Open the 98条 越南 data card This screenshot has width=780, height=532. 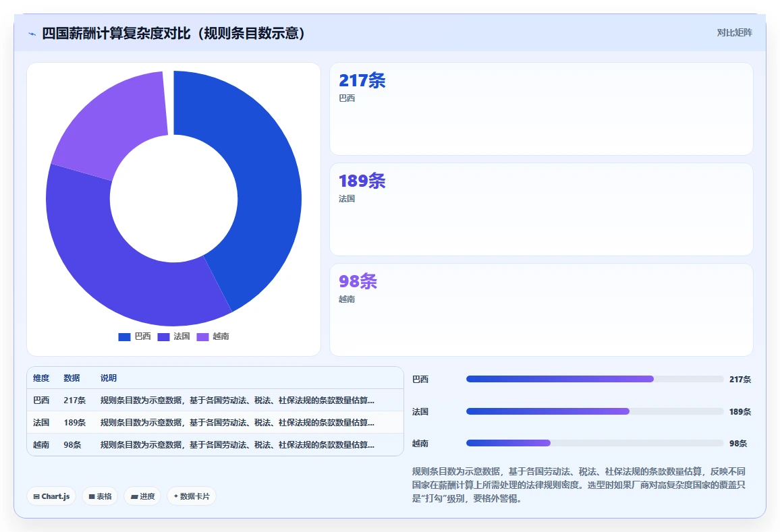(541, 309)
